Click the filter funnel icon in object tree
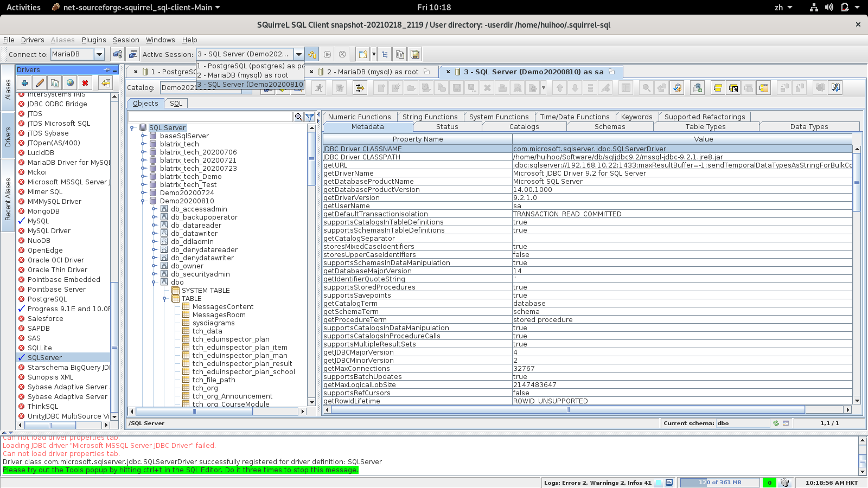The height and width of the screenshot is (488, 868). 310,117
